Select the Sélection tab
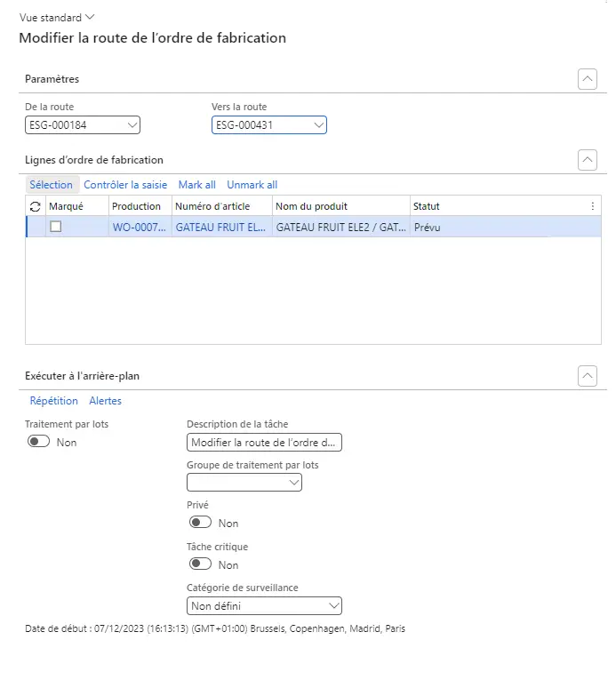The image size is (616, 680). click(52, 185)
